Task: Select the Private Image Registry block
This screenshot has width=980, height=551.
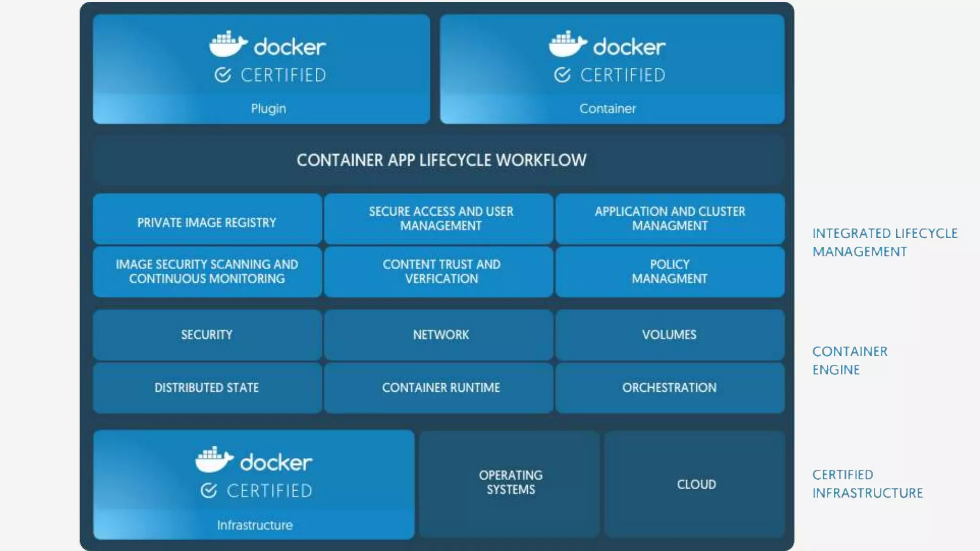Action: tap(207, 222)
